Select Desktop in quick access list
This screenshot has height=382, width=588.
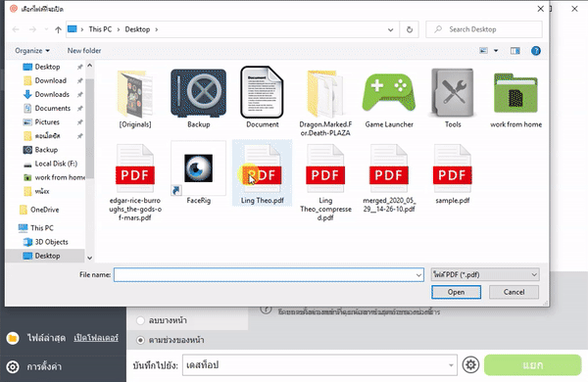47,67
